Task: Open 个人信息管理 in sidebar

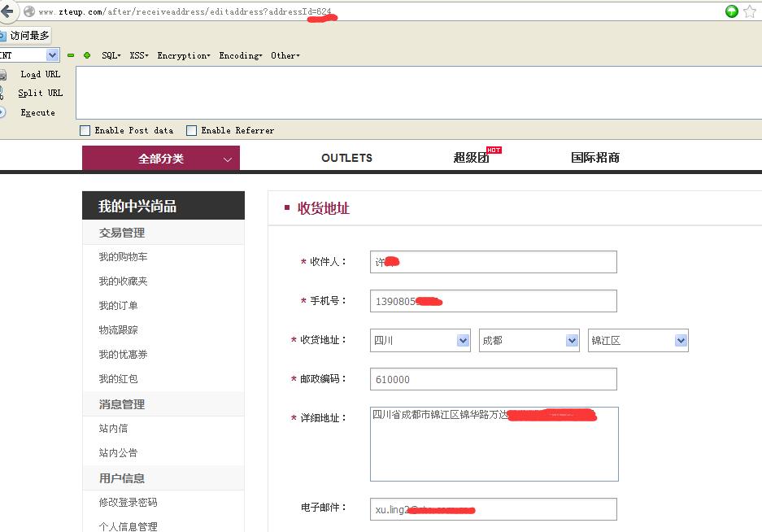Action: [x=128, y=526]
